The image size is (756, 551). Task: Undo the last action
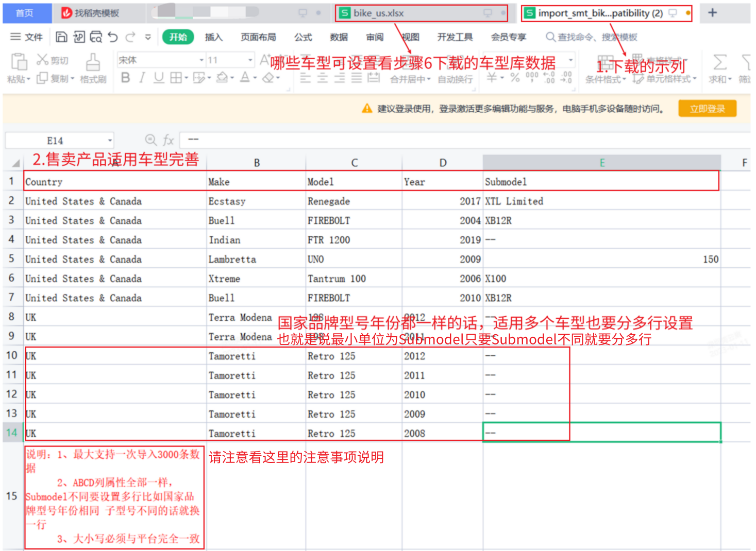click(x=113, y=37)
